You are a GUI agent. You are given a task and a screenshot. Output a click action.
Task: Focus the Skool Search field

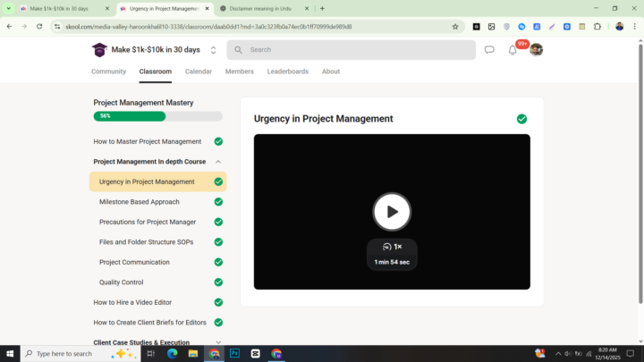tap(352, 50)
